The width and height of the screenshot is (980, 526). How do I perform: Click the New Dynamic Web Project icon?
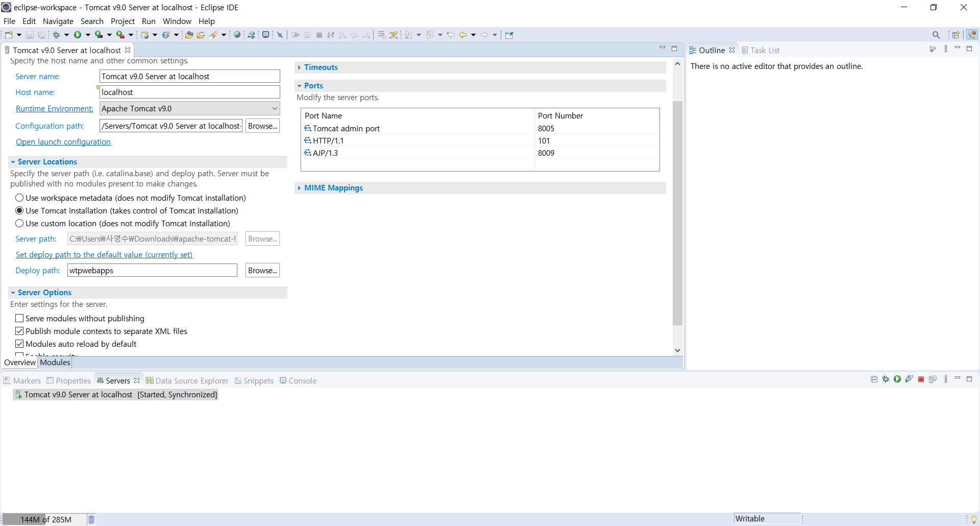[145, 35]
